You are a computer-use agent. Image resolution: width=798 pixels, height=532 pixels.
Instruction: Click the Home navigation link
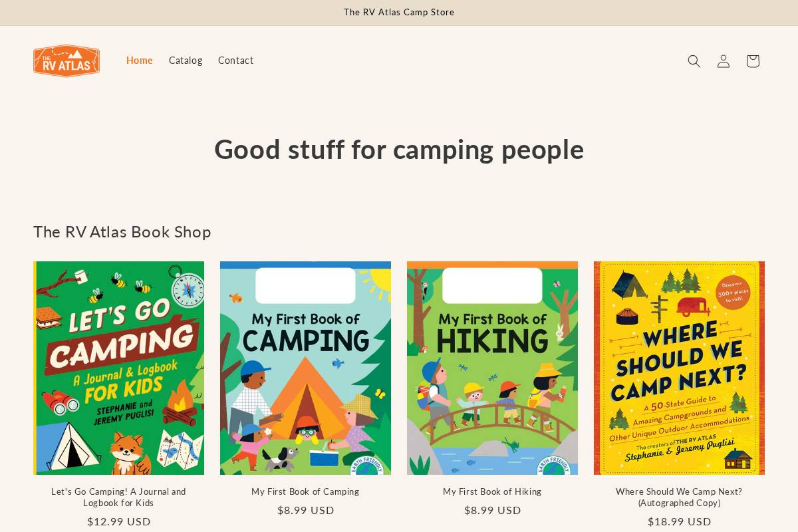tap(139, 60)
